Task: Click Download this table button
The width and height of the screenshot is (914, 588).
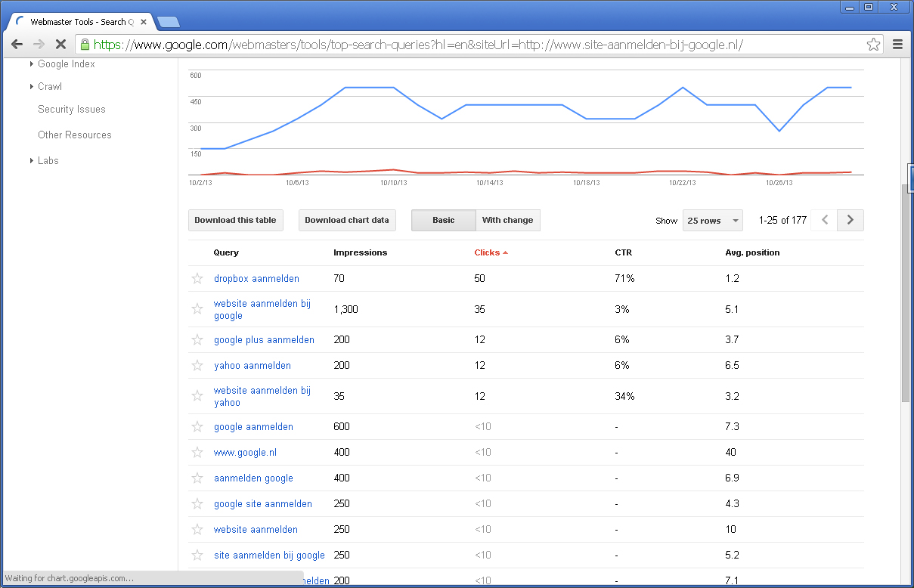Action: [x=236, y=221]
